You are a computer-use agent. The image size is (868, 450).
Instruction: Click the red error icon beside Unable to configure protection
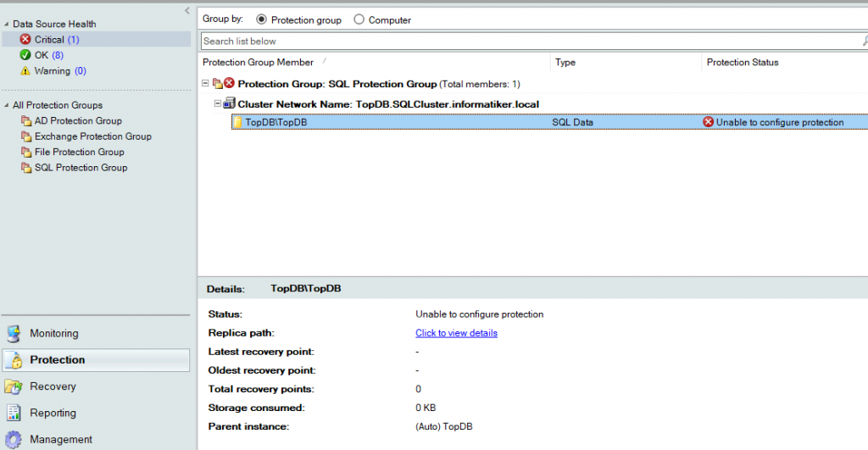click(x=708, y=122)
